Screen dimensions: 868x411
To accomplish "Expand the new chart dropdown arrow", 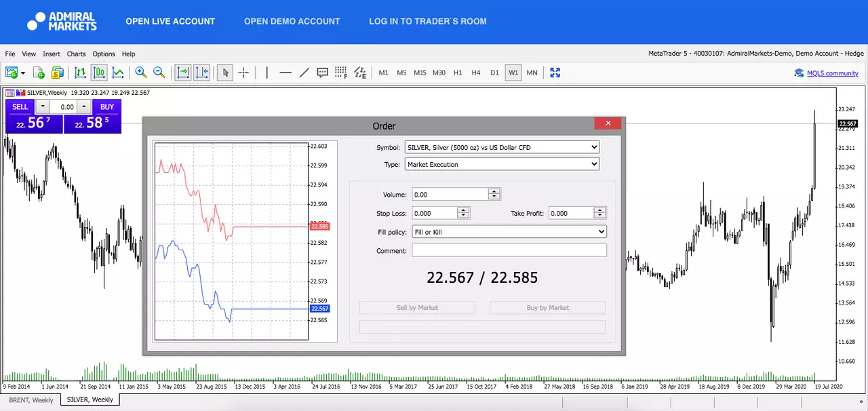I will 23,73.
